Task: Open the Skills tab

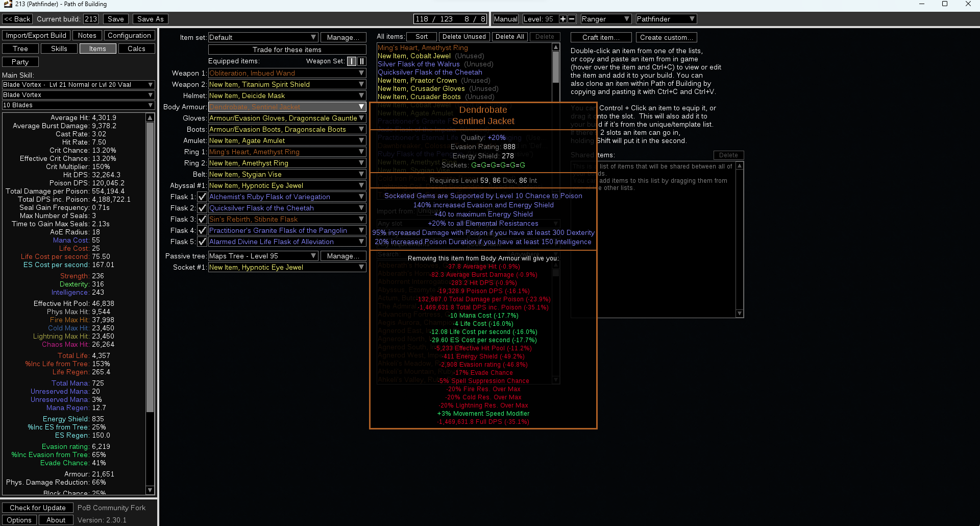Action: [59, 49]
